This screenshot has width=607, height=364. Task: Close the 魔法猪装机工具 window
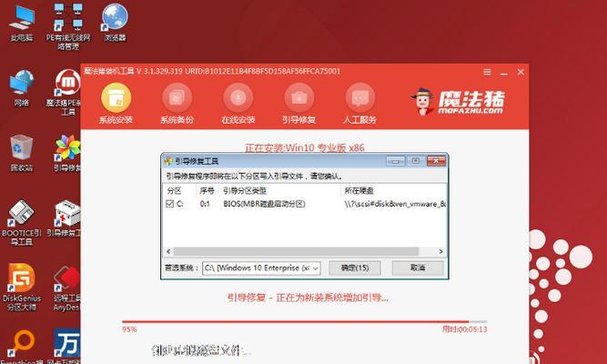click(x=521, y=72)
